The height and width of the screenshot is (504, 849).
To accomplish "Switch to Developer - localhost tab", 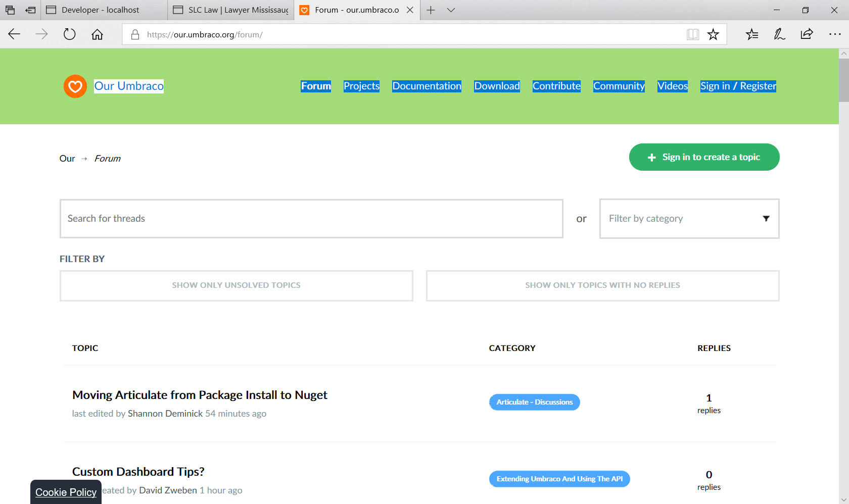I will [104, 10].
